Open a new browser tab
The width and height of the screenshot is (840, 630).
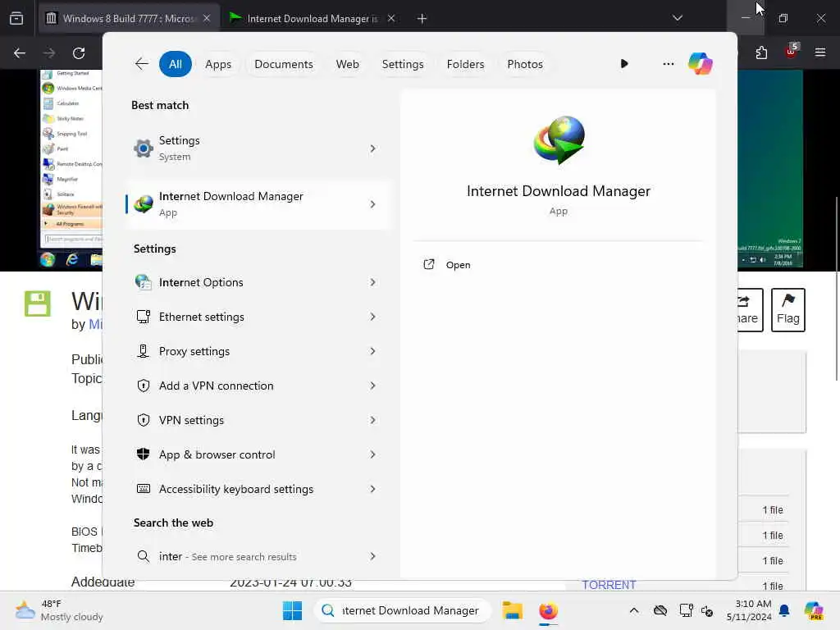tap(422, 19)
